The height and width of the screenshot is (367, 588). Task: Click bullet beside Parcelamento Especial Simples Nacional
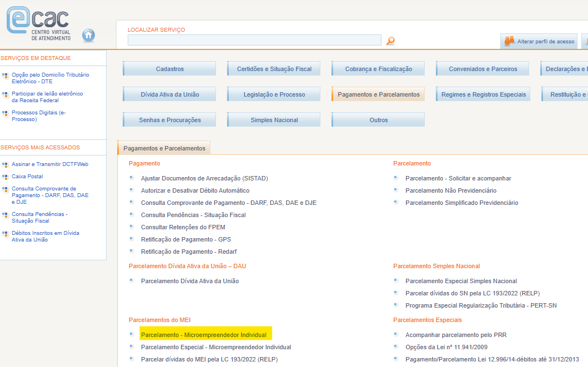(x=396, y=280)
